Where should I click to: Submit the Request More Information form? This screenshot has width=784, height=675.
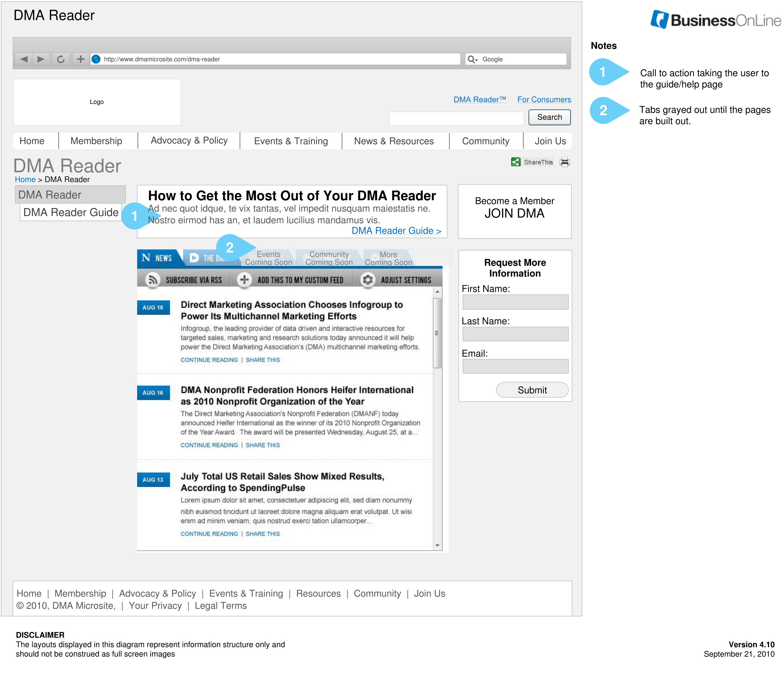(532, 390)
